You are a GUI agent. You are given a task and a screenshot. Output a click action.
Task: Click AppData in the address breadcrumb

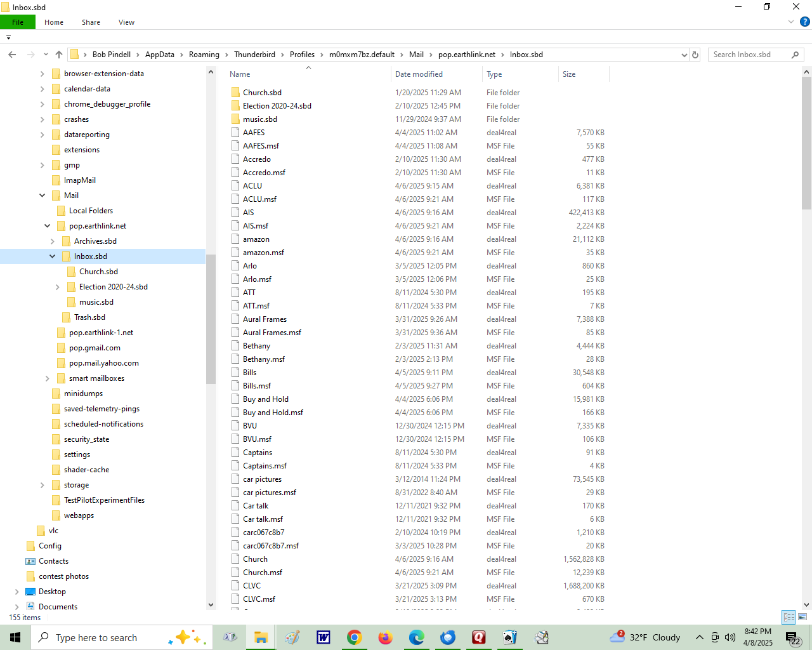pyautogui.click(x=160, y=55)
